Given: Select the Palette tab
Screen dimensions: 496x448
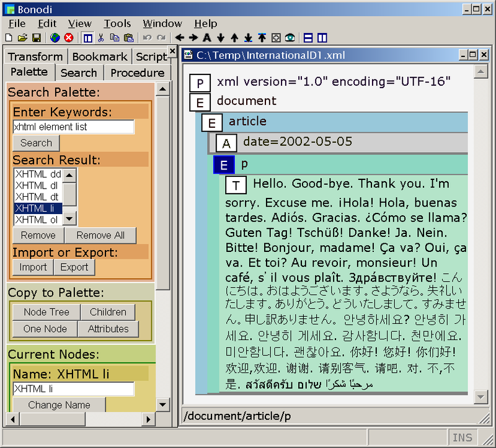Looking at the screenshot, I should click(29, 72).
